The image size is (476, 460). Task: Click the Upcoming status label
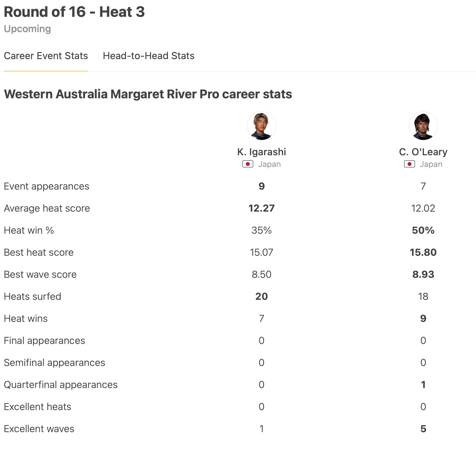28,29
